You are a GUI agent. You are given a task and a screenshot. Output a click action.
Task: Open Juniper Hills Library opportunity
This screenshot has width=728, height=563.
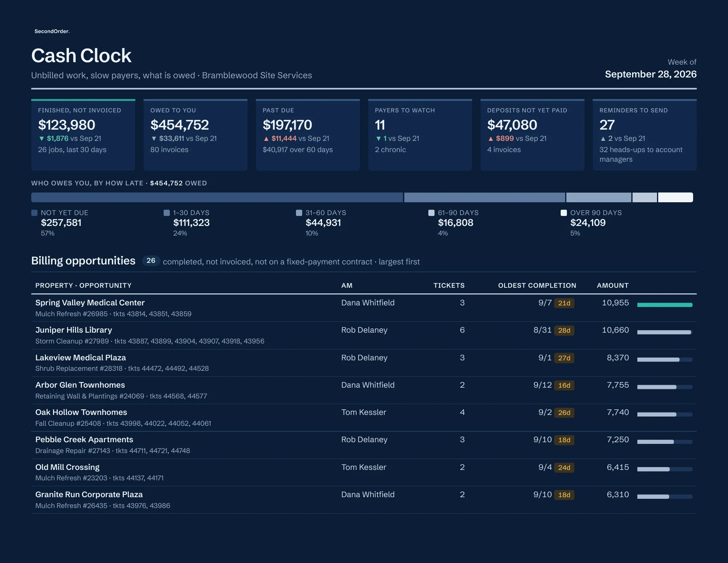(x=364, y=335)
